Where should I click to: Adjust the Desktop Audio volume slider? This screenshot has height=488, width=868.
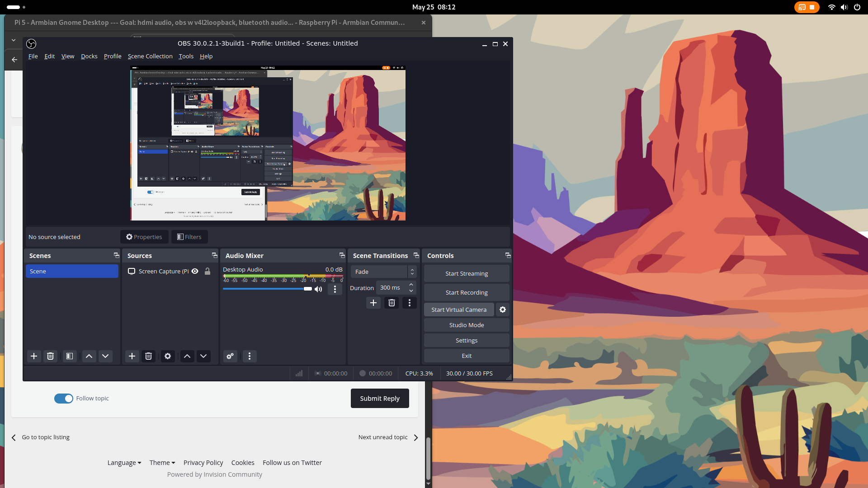[x=267, y=289]
